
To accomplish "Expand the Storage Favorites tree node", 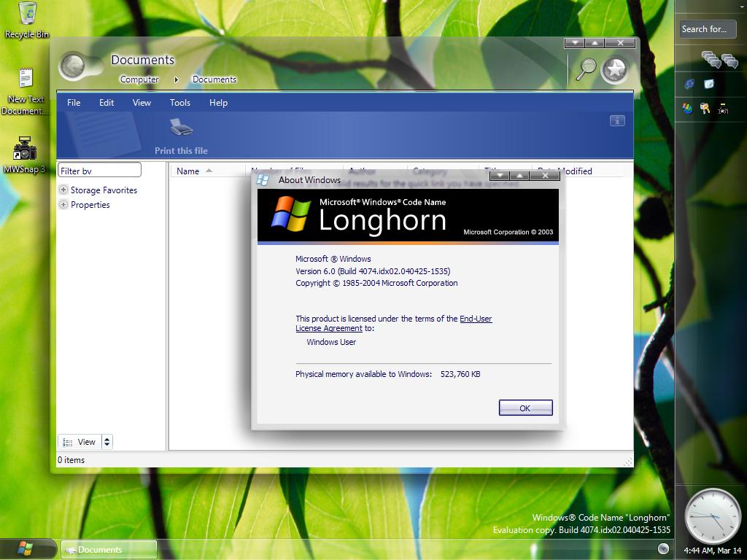I will tap(63, 190).
